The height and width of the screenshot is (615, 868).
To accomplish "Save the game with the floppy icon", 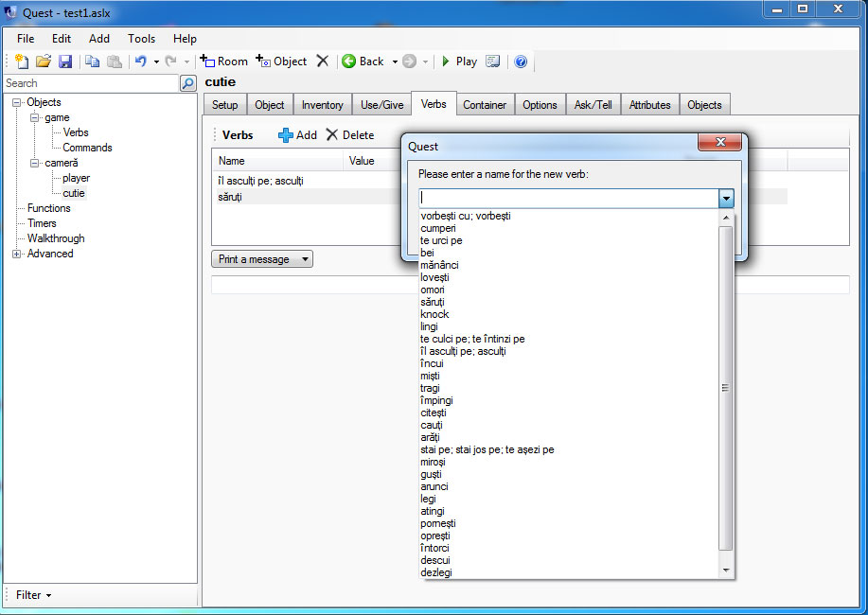I will (65, 61).
